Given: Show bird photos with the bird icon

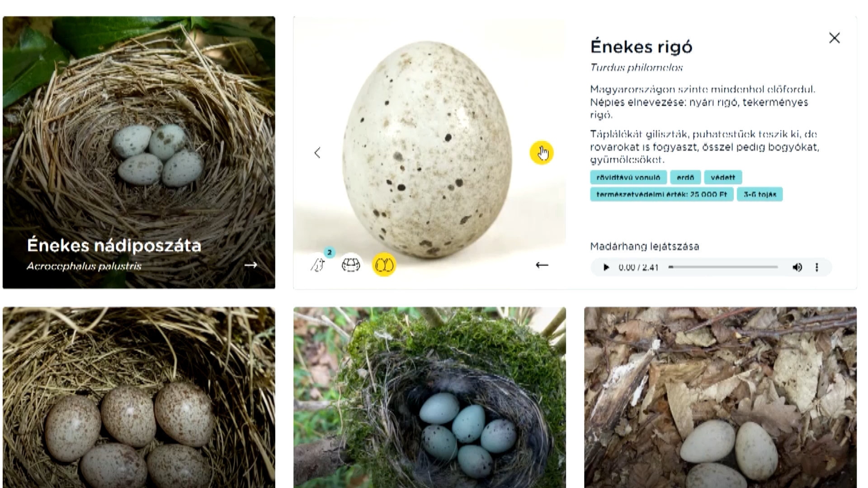Looking at the screenshot, I should tap(318, 265).
